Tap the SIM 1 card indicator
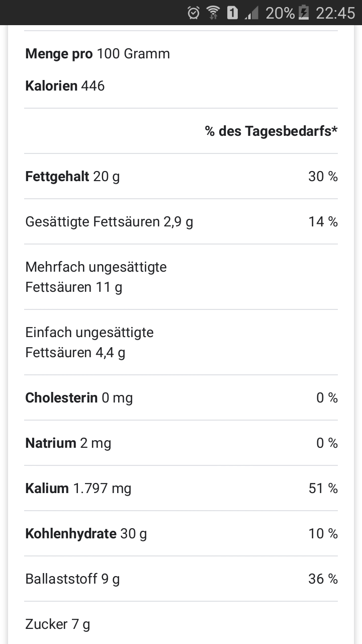 pyautogui.click(x=232, y=13)
